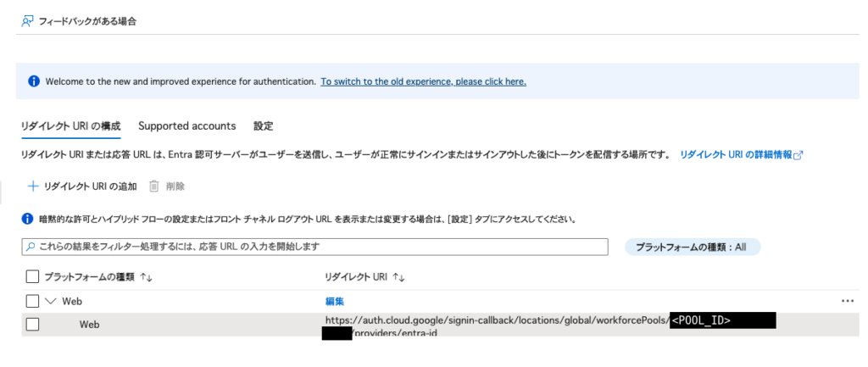
Task: Tick the select-all checkbox in table header
Action: [33, 277]
